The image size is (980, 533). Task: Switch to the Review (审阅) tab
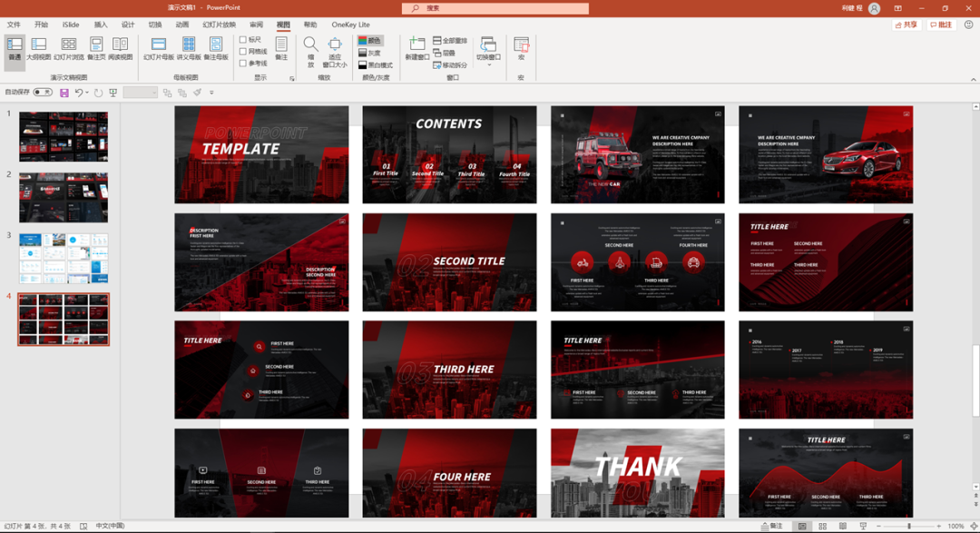tap(256, 25)
